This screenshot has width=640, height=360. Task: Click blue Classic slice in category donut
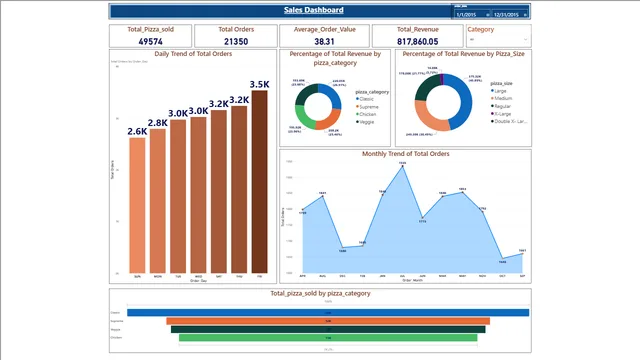[x=332, y=94]
